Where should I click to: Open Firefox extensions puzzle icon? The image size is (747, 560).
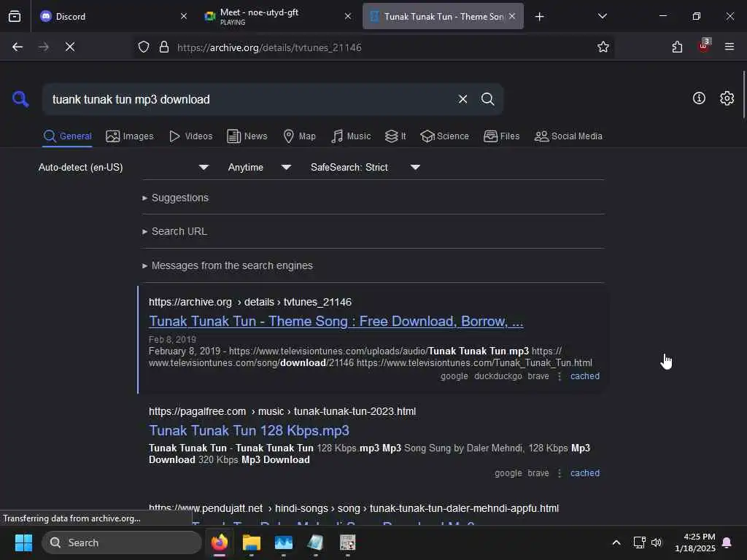677,47
